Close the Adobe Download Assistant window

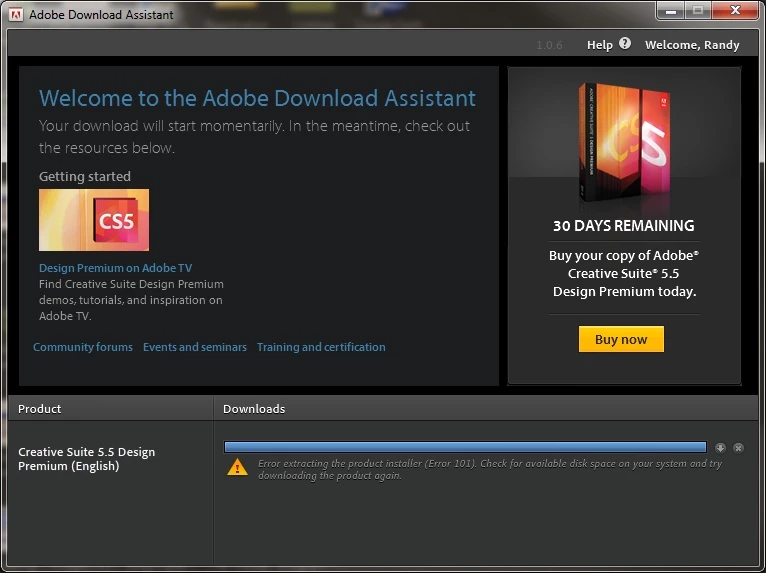pyautogui.click(x=735, y=11)
